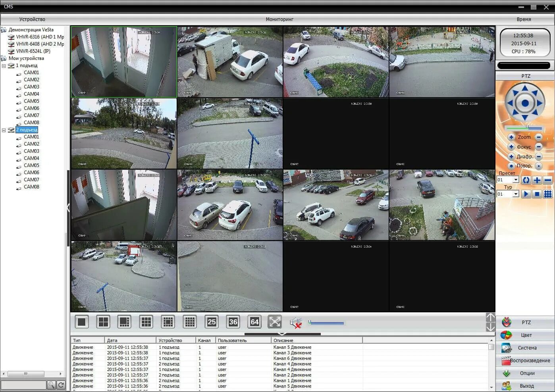Open the Тур number dropdown

pyautogui.click(x=516, y=194)
